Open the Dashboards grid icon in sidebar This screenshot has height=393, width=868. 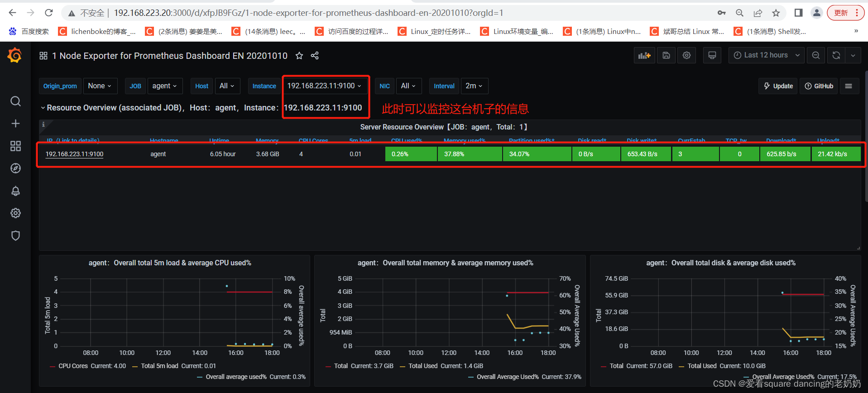point(15,146)
